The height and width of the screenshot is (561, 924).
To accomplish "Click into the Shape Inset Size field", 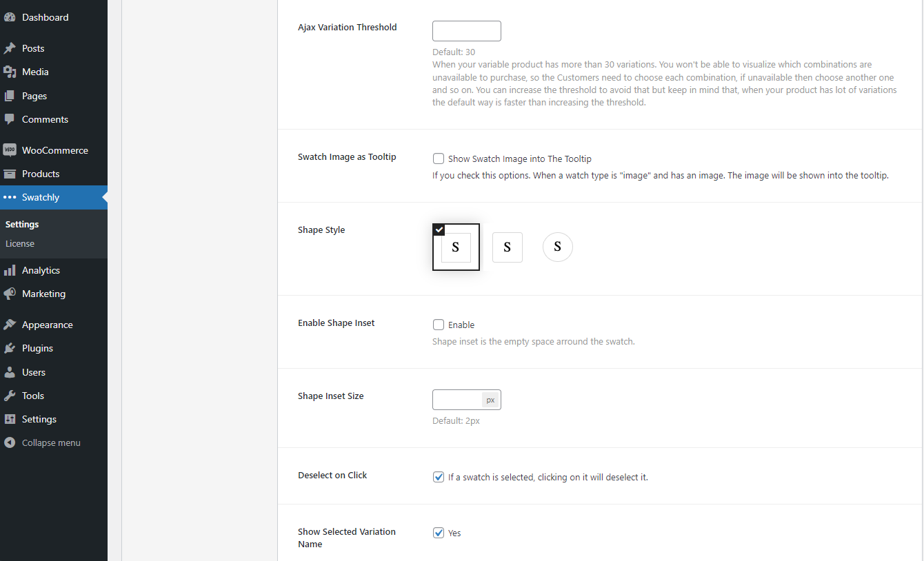I will click(456, 400).
